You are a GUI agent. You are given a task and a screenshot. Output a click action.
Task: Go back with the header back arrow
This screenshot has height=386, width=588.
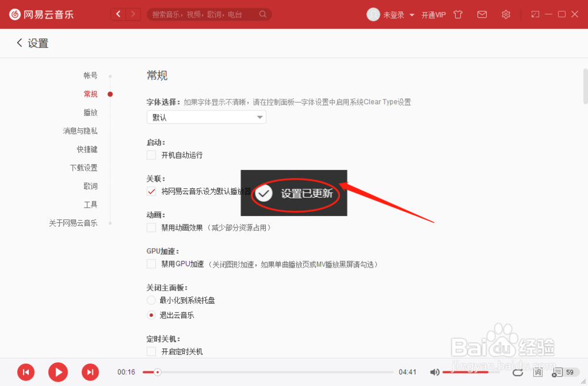[x=119, y=14]
